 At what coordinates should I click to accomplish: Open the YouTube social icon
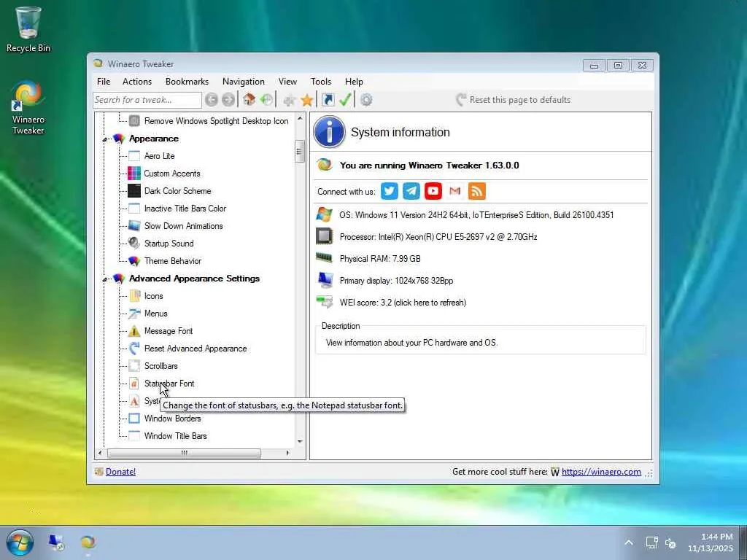[x=433, y=192]
